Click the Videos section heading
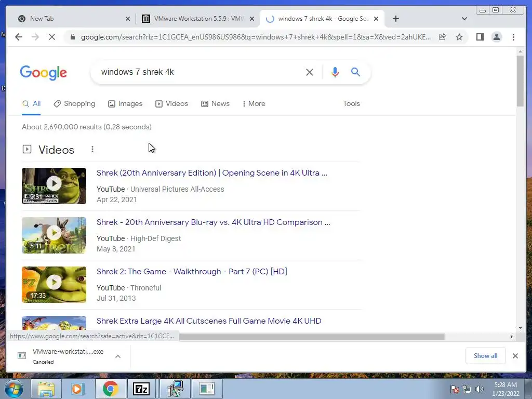The image size is (532, 399). click(x=56, y=150)
